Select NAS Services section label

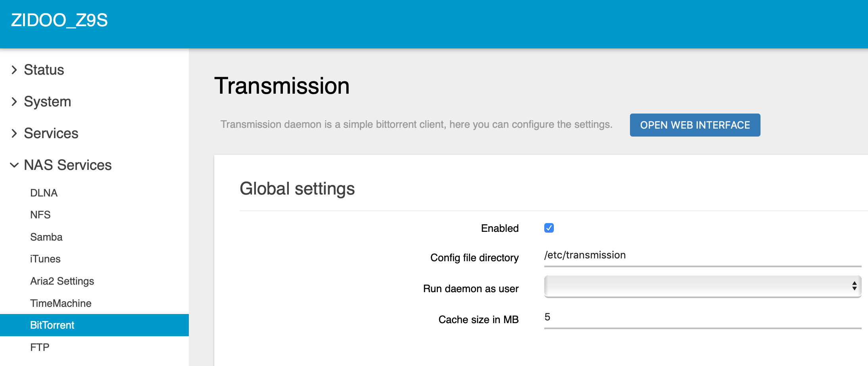point(68,165)
